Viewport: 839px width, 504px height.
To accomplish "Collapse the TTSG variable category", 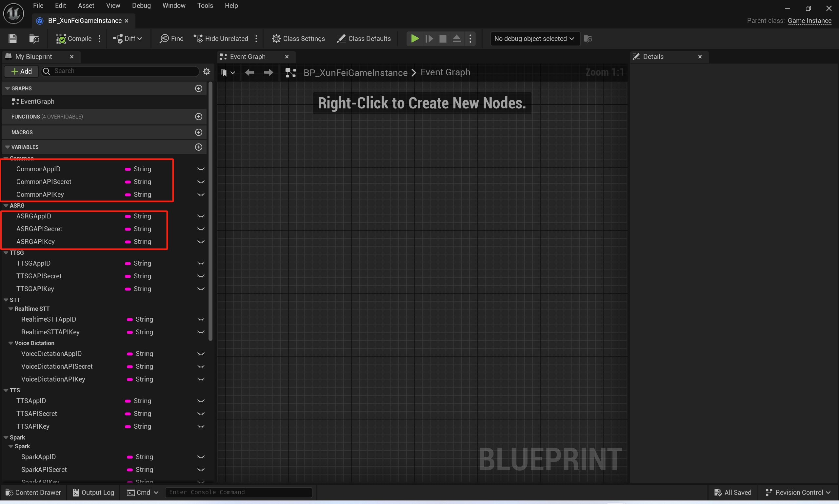I will 6,253.
